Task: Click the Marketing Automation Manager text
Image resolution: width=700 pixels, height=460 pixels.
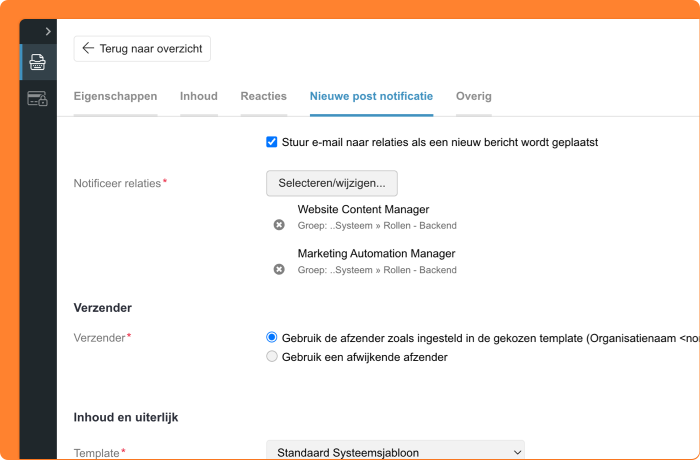Action: 376,254
